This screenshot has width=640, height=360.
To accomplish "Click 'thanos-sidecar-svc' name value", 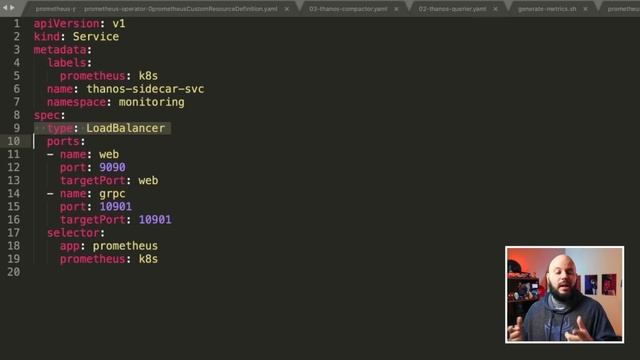I will tap(145, 89).
